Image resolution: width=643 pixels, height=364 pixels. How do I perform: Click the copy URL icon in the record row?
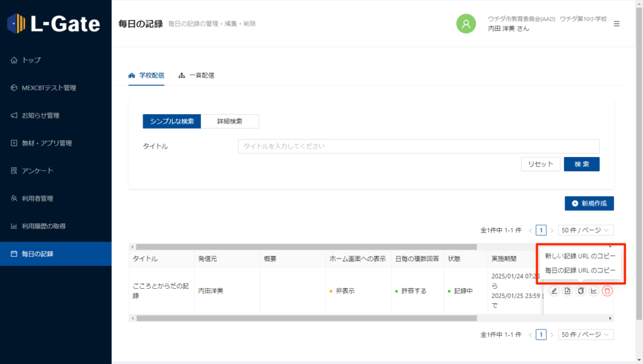point(581,291)
